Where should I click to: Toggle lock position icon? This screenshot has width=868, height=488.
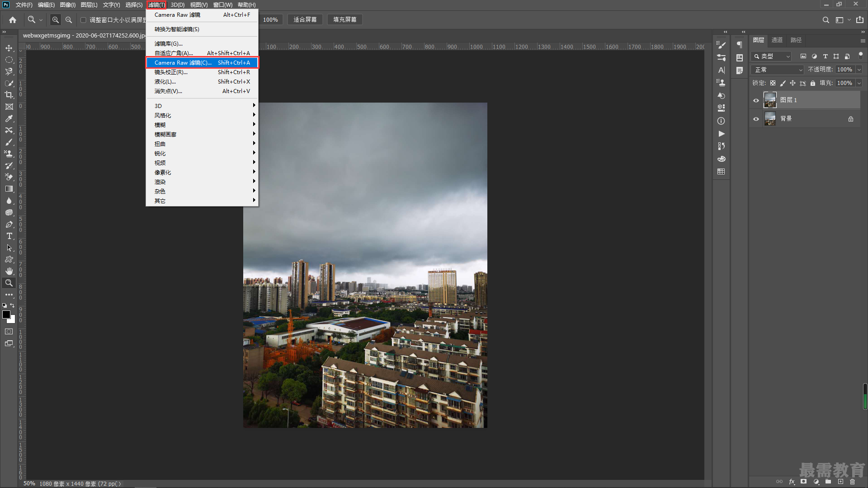pyautogui.click(x=793, y=83)
